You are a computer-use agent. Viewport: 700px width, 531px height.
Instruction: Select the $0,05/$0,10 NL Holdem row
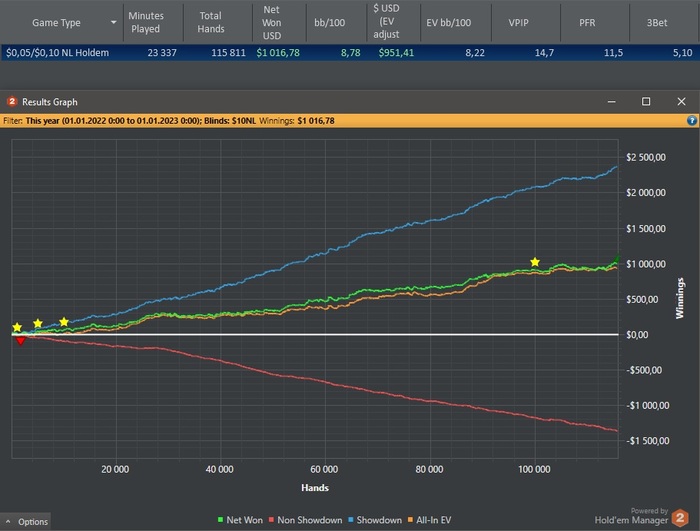click(x=350, y=53)
